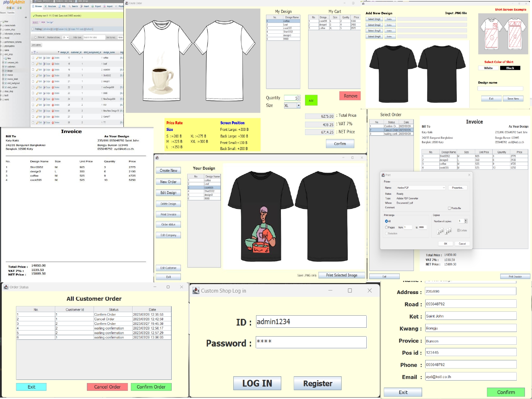
Task: Open the Export tab
Action: [x=96, y=6]
